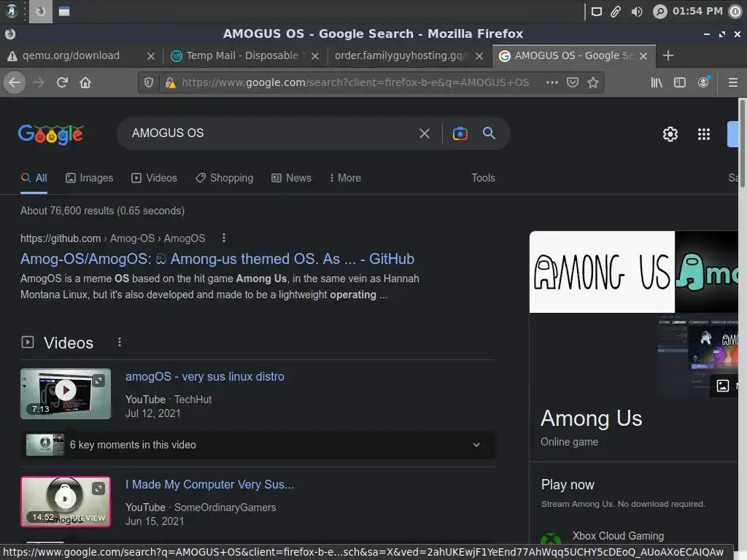Open the page actions three-dot menu

coord(551,83)
